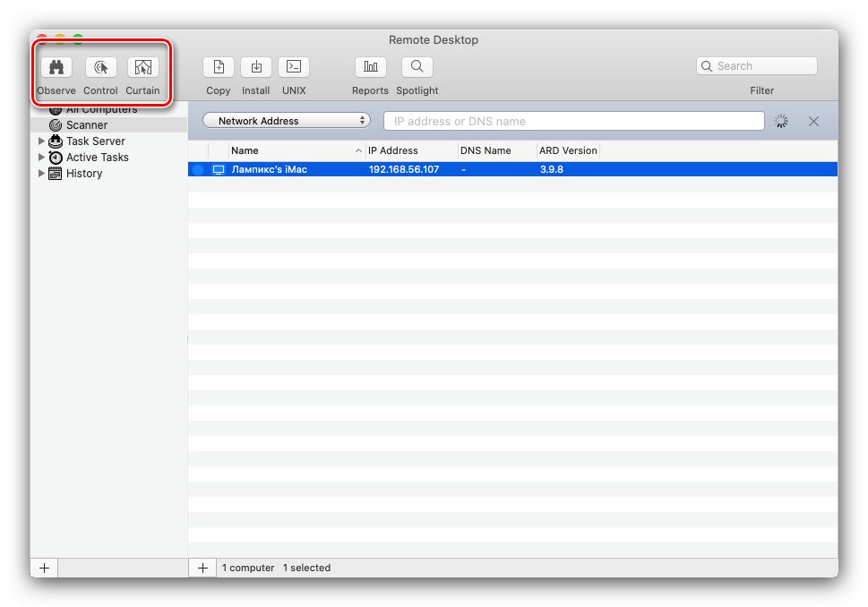
Task: Click the X button to stop scanning
Action: (813, 121)
